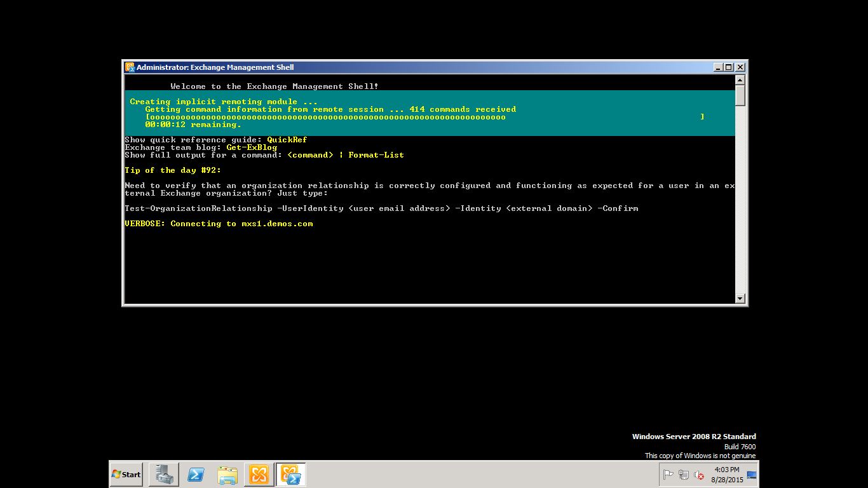This screenshot has width=868, height=488.
Task: Click the '00:00:12 remaining.' text
Action: point(193,125)
